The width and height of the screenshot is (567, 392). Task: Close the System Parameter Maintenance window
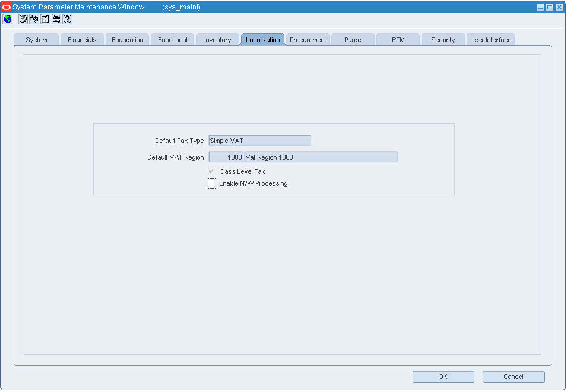[x=559, y=7]
